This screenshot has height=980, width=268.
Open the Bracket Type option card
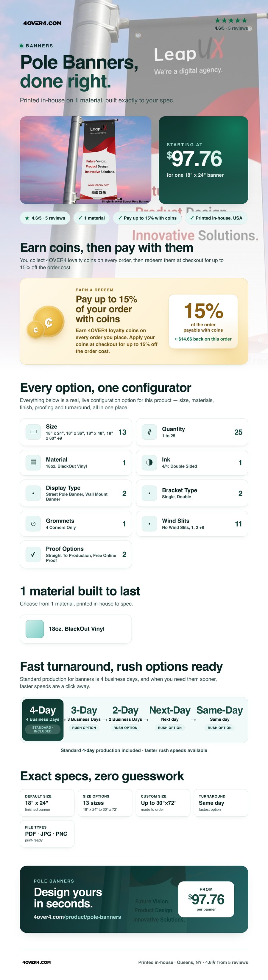point(192,493)
